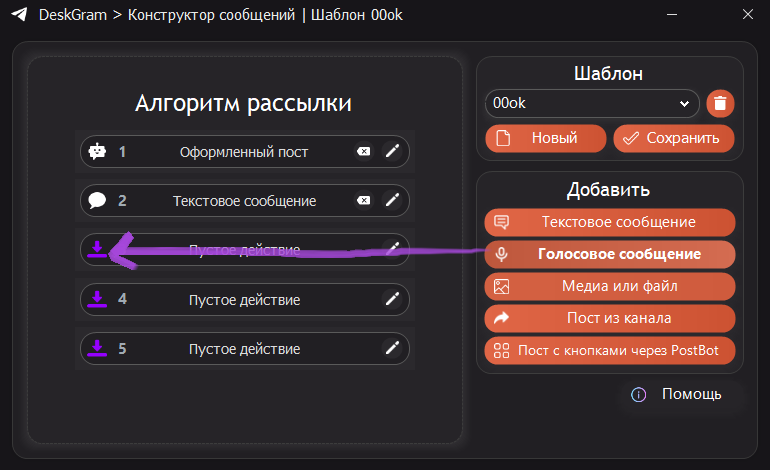Add Пост из канала action

[x=610, y=318]
